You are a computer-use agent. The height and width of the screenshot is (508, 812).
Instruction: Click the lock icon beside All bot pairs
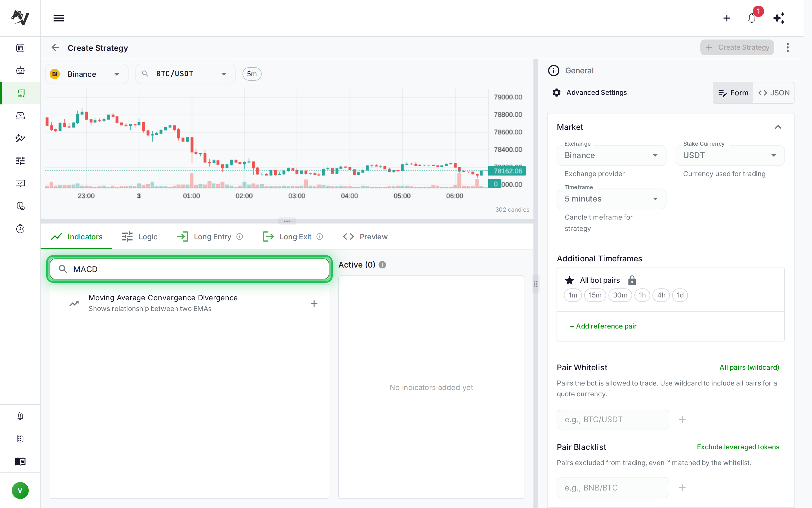[x=632, y=280]
